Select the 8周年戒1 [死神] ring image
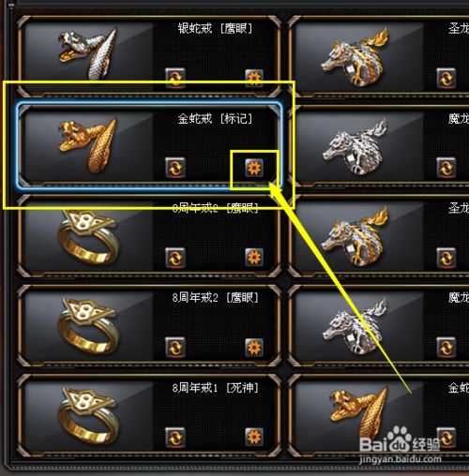469x476 pixels. pos(88,415)
